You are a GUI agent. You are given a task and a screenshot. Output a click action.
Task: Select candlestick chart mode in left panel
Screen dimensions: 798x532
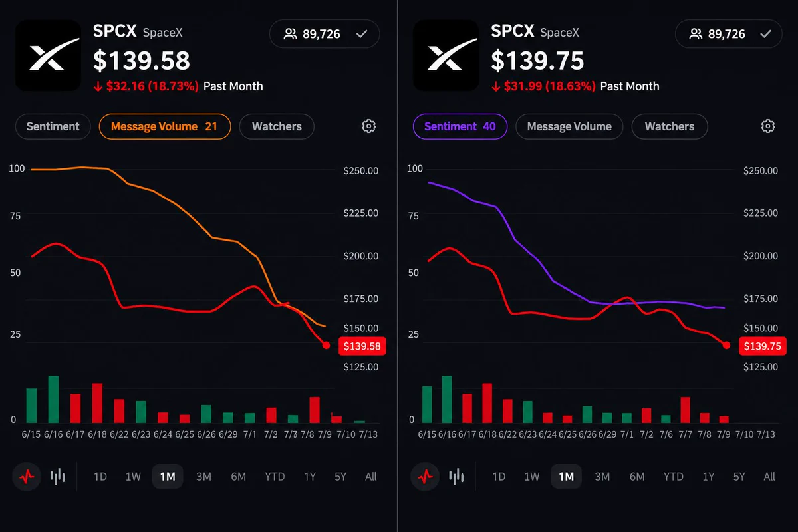tap(59, 476)
